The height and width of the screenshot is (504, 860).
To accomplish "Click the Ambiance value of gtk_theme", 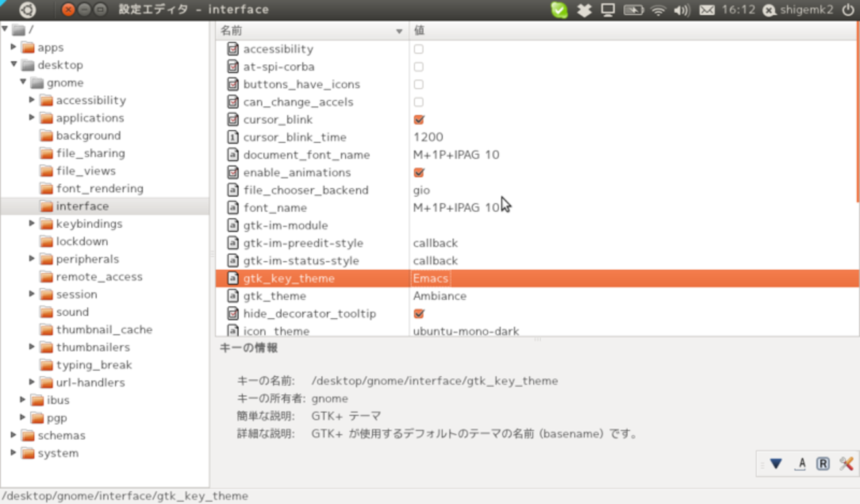I will coord(439,296).
